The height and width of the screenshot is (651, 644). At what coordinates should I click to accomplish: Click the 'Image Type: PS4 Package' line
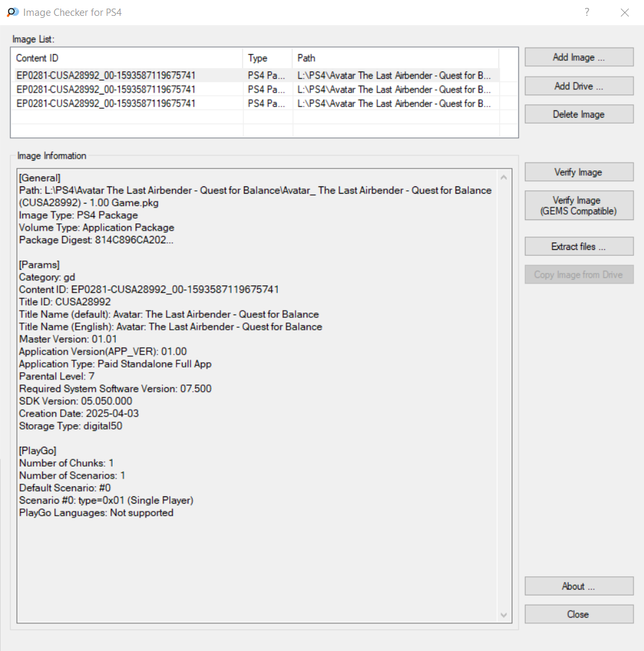79,215
